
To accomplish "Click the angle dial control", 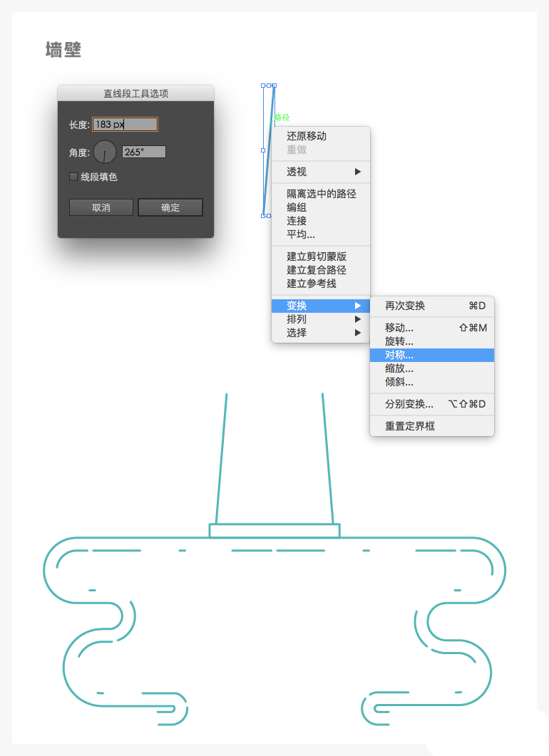I will click(x=105, y=152).
